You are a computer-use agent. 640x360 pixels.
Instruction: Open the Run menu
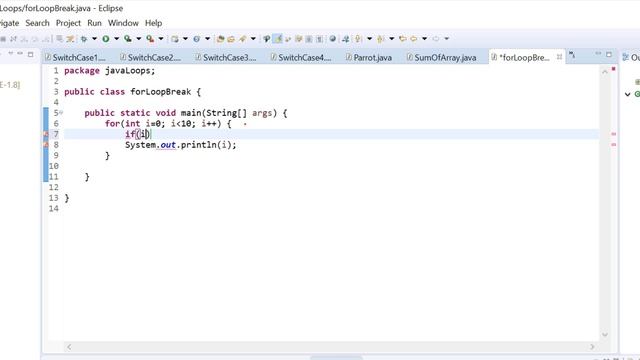pos(94,23)
